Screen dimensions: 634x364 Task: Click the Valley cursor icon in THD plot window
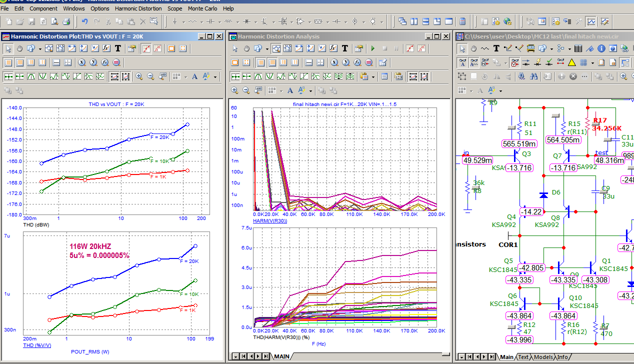pos(42,76)
